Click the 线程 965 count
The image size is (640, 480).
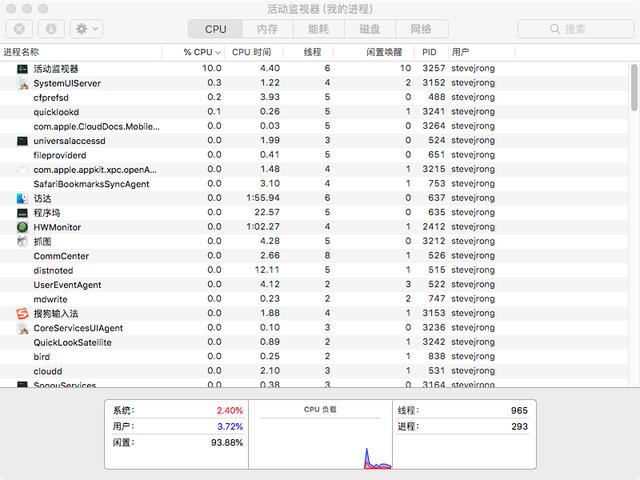[462, 410]
